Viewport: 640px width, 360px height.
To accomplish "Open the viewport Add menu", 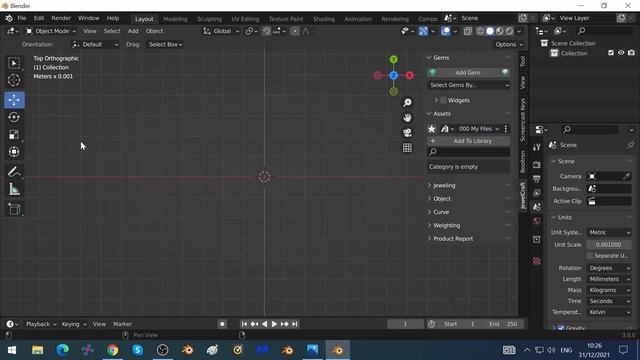I will (133, 31).
